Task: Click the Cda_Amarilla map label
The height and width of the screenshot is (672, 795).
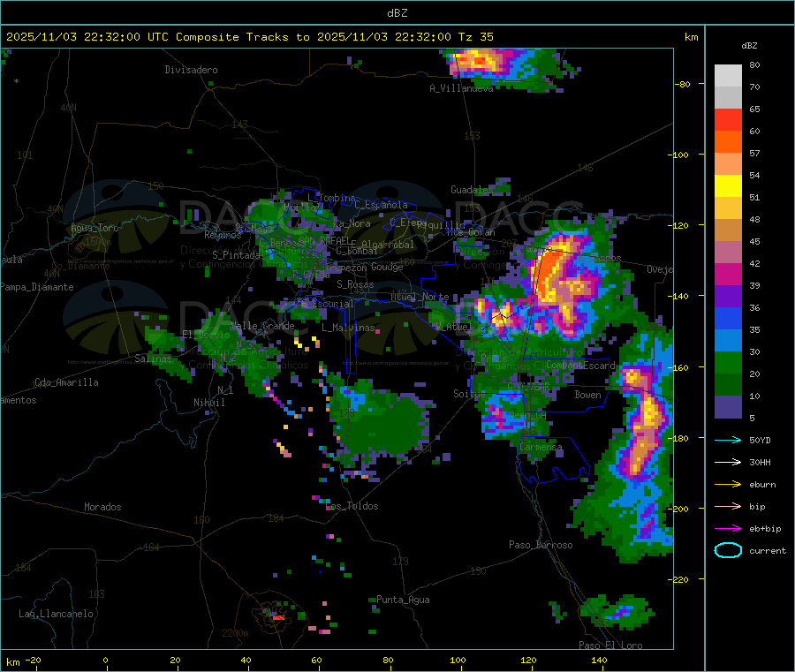Action: (x=66, y=382)
